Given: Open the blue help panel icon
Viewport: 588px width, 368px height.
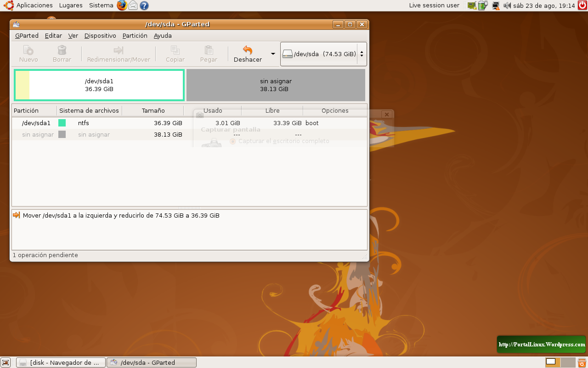Looking at the screenshot, I should coord(144,6).
